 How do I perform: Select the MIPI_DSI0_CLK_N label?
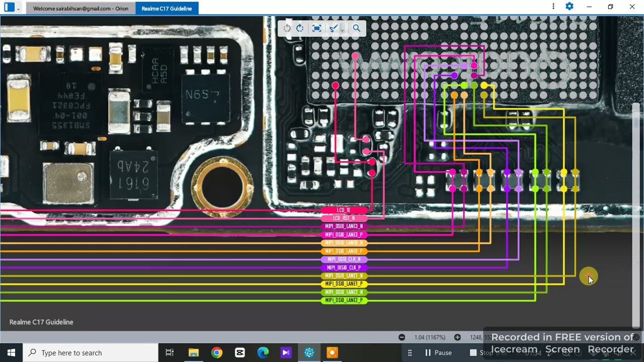pos(344,259)
